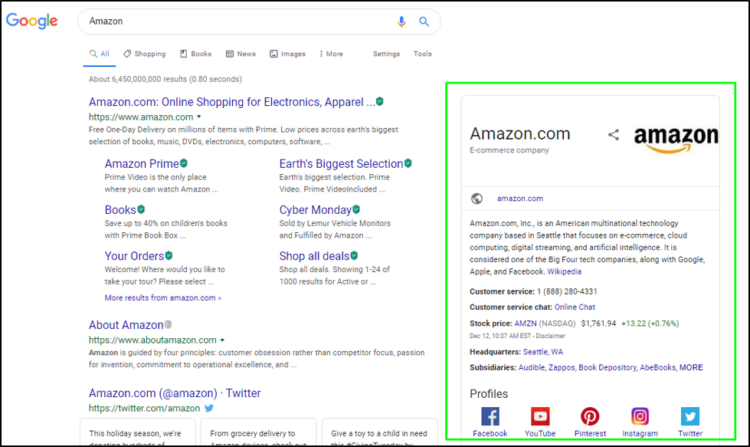
Task: Switch to the Shopping tab
Action: tap(144, 54)
